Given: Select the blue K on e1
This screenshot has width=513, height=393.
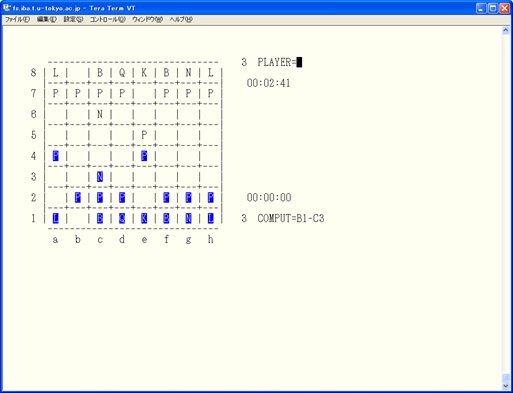Looking at the screenshot, I should [144, 218].
